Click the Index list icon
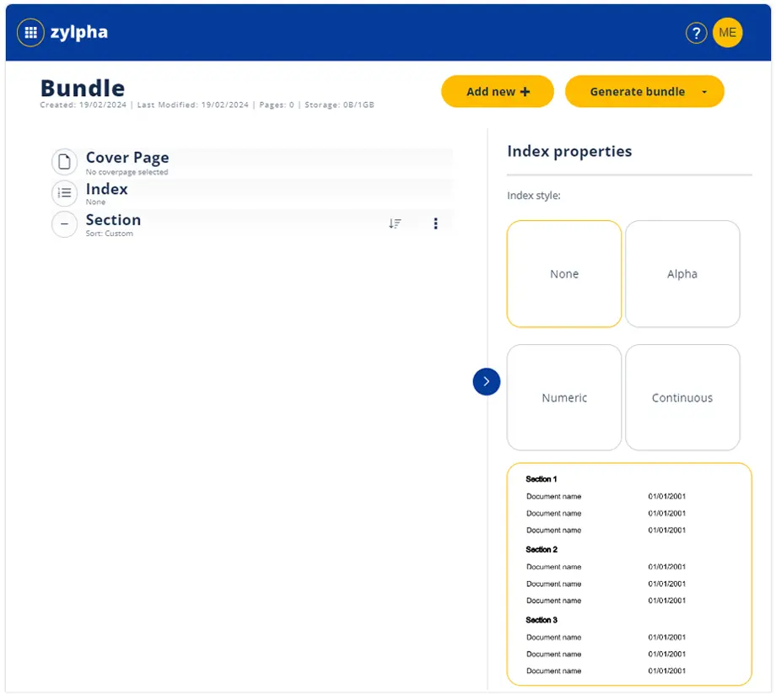776x700 pixels. (65, 193)
